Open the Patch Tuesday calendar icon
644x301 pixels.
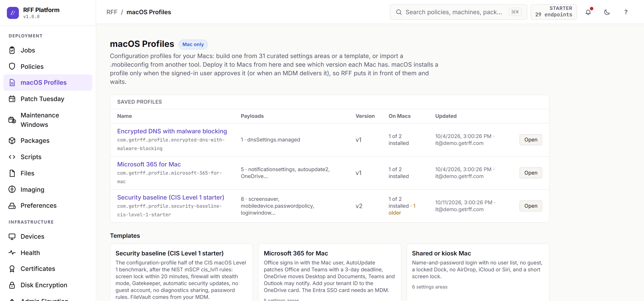(x=12, y=99)
